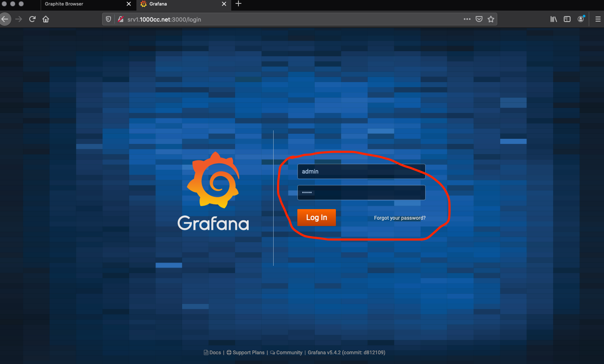Open the Forgot your password link
The height and width of the screenshot is (364, 604).
[x=399, y=218]
